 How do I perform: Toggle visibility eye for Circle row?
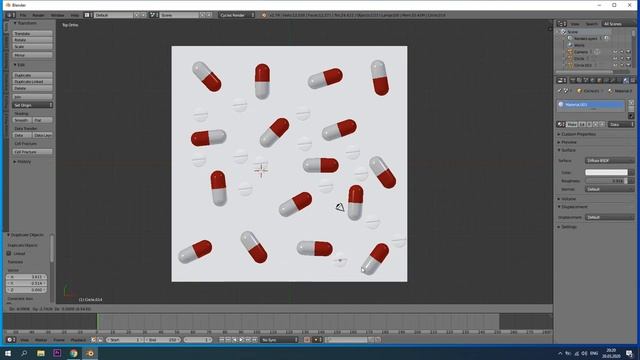pyautogui.click(x=615, y=58)
